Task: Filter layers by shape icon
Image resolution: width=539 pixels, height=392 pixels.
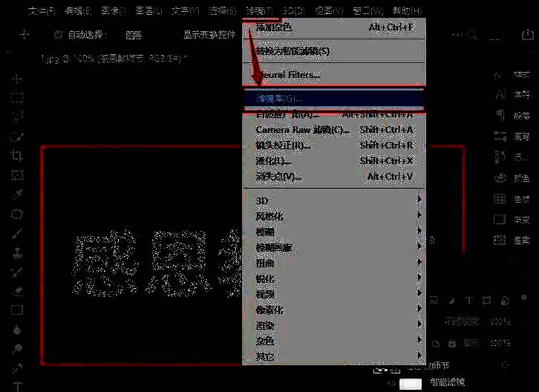Action: coord(486,301)
